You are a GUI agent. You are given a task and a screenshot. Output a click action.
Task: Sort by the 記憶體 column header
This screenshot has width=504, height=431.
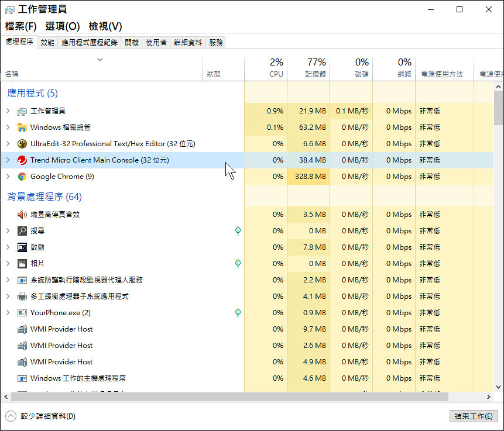308,69
